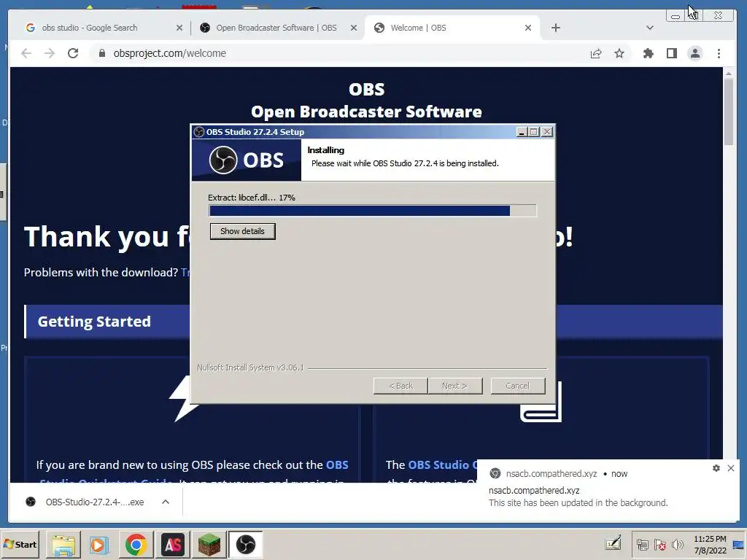Click the Chrome taskbar icon
The width and height of the screenshot is (747, 560).
pos(136,545)
